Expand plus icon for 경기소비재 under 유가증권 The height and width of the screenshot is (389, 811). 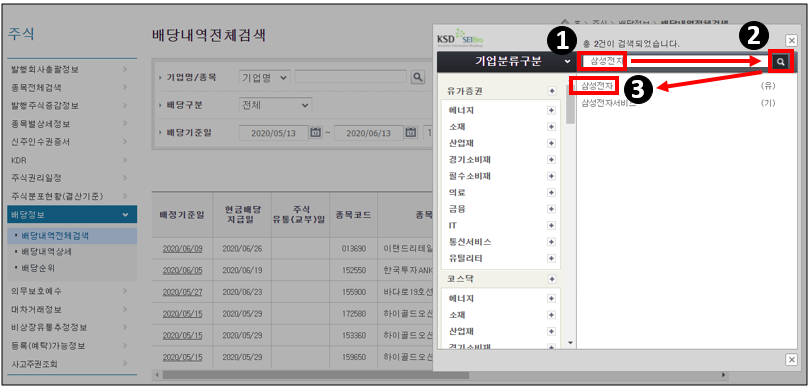(x=551, y=160)
